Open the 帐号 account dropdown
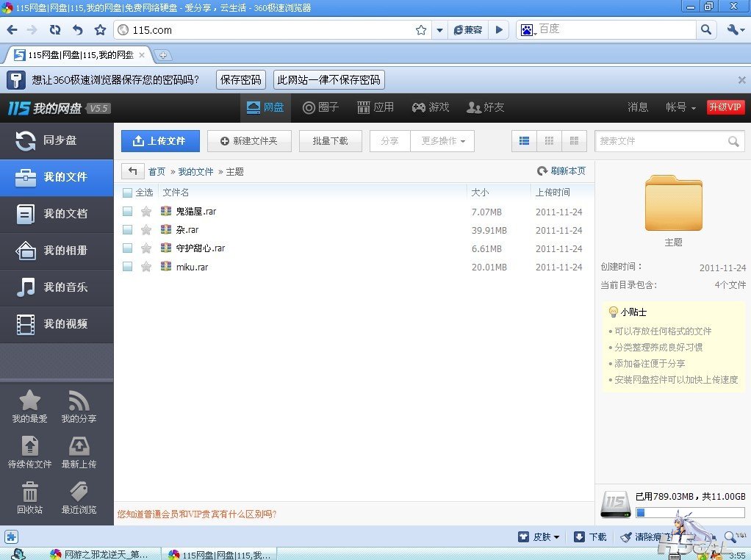 tap(680, 107)
